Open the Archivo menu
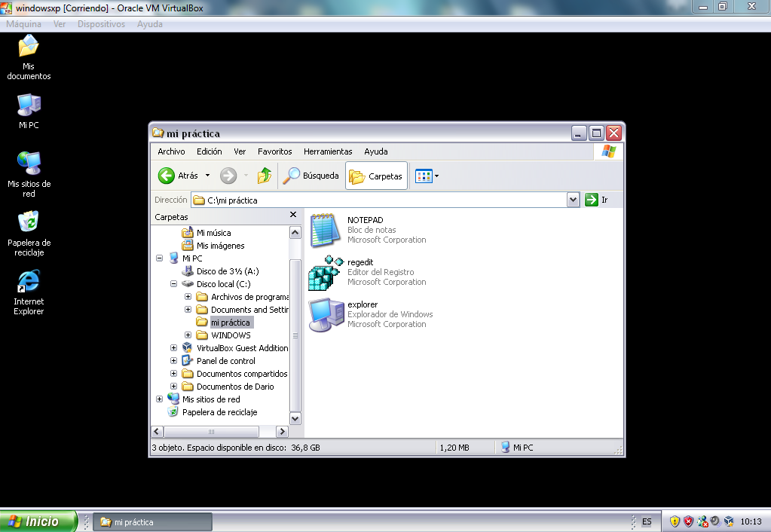Screen dimensions: 771x532 pos(171,151)
